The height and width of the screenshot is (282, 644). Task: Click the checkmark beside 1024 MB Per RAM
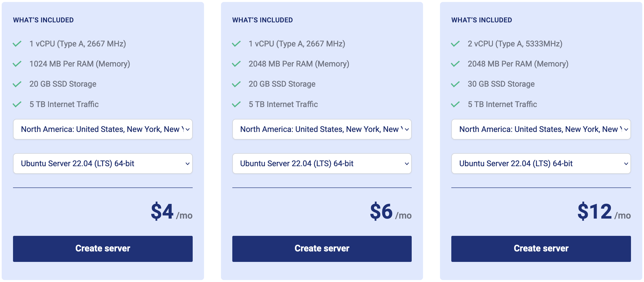click(17, 64)
